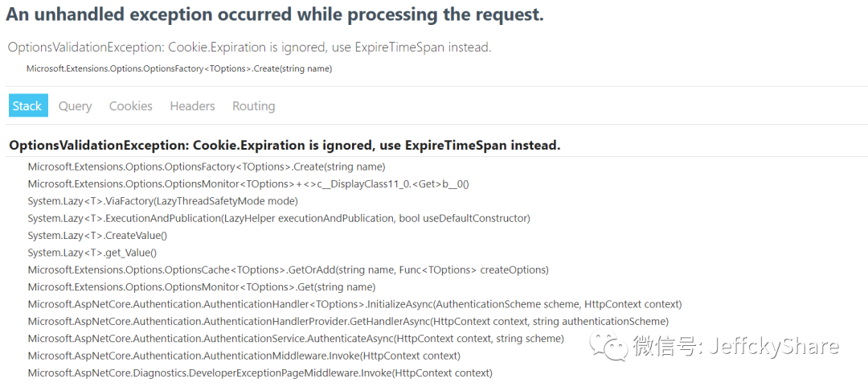Click the OptionsMonitor DisplayClass11_0 stack frame
Screen dimensions: 868x387
click(x=248, y=184)
